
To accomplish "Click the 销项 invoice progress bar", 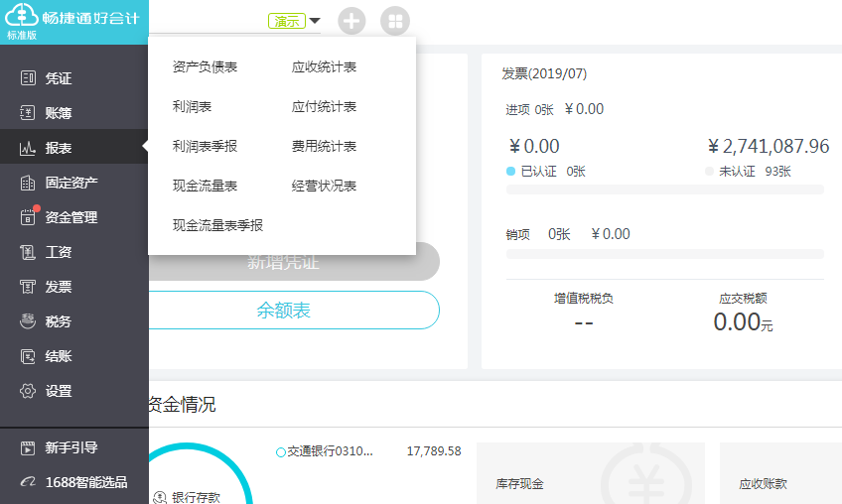I will pyautogui.click(x=665, y=254).
